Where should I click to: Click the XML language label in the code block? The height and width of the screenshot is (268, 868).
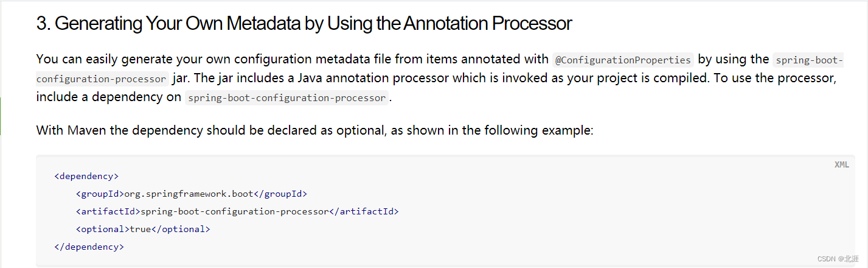pos(841,164)
